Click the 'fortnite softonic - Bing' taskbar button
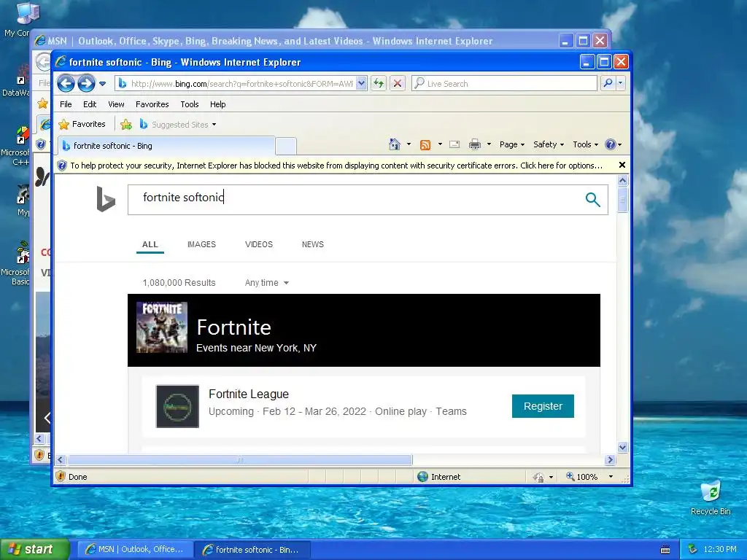The width and height of the screenshot is (747, 560). coord(252,550)
